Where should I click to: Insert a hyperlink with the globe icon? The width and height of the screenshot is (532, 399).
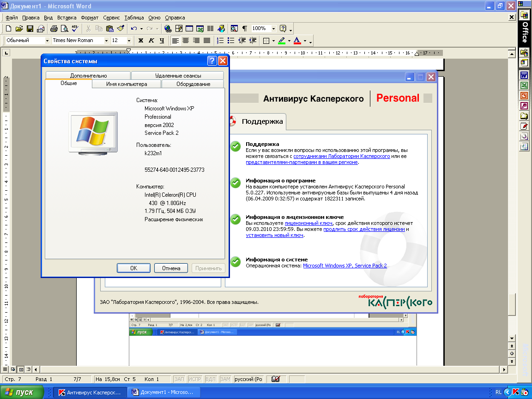coord(168,29)
